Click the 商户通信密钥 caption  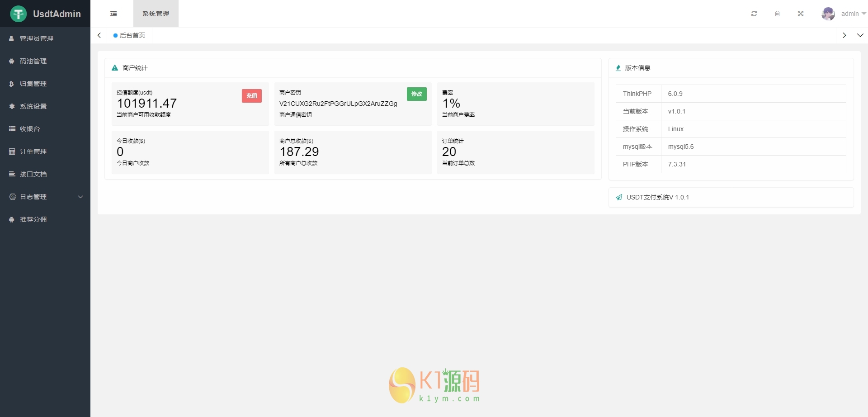point(296,115)
